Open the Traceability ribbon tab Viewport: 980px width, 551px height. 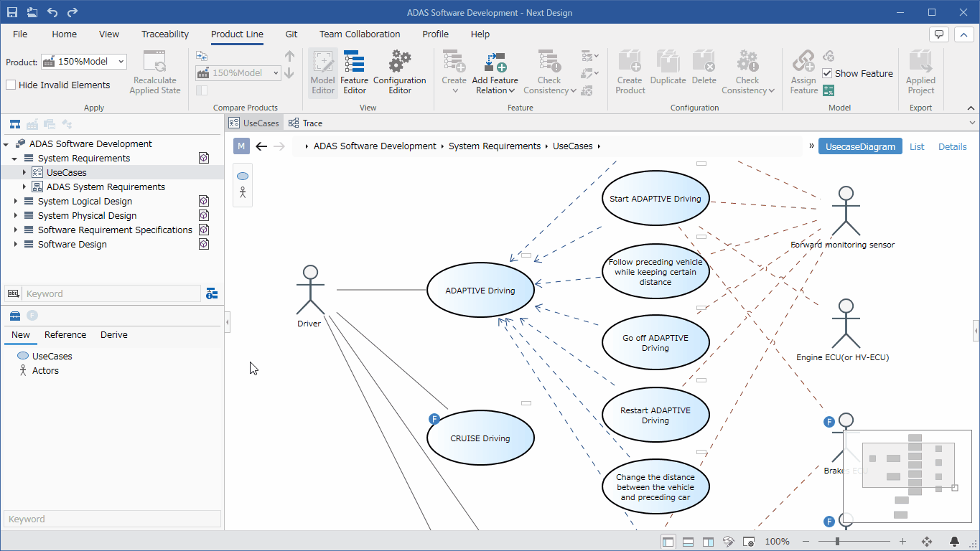pyautogui.click(x=165, y=34)
